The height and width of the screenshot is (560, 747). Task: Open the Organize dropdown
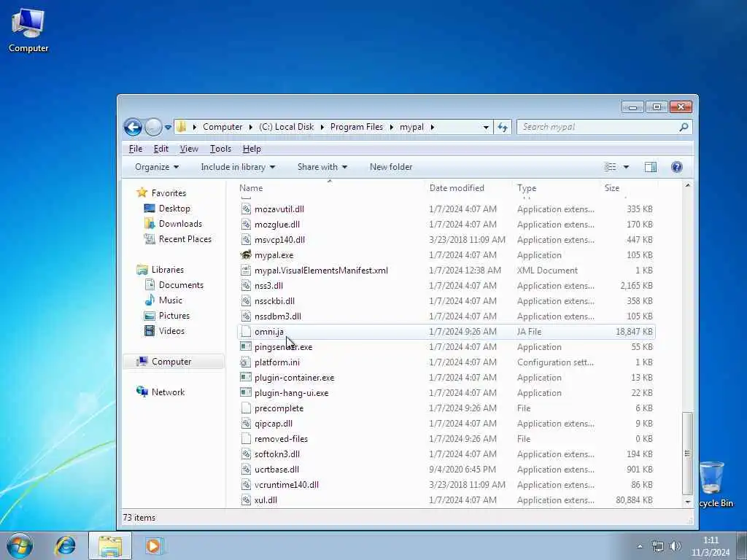(x=157, y=167)
